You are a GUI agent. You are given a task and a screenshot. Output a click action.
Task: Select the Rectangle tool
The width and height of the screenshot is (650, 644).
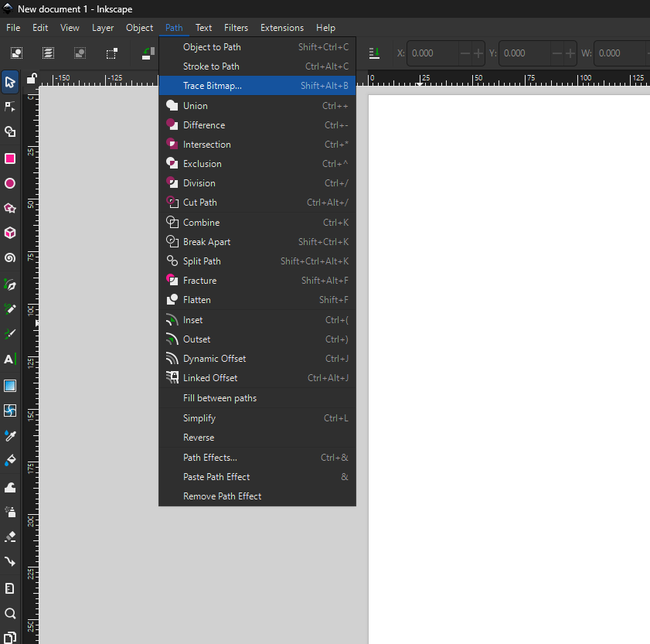pyautogui.click(x=10, y=158)
